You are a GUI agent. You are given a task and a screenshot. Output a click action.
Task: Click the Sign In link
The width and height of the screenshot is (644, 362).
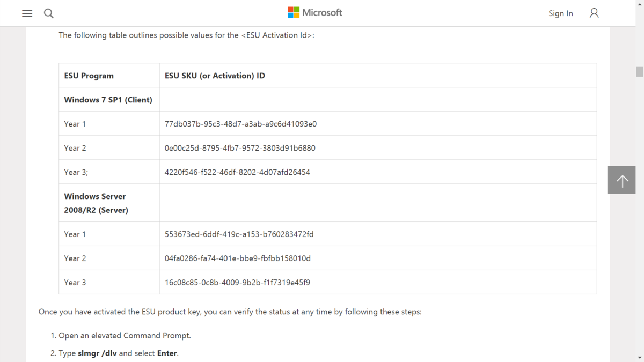point(560,13)
